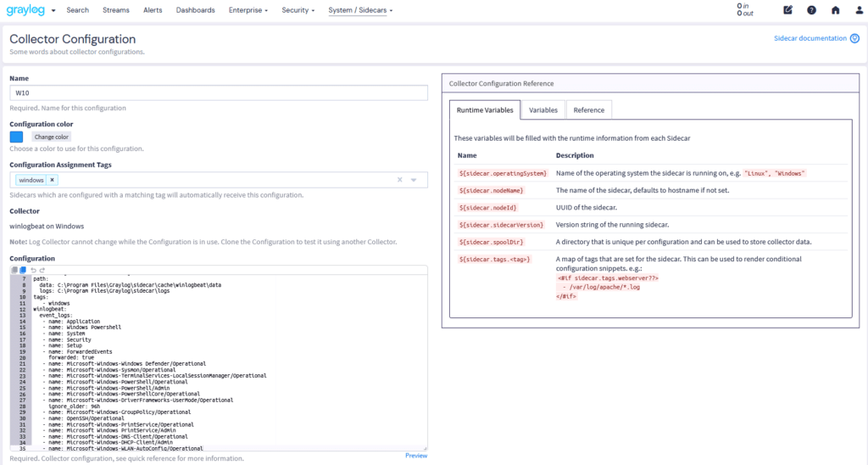Click the help question mark icon
Image resolution: width=868 pixels, height=465 pixels.
812,10
